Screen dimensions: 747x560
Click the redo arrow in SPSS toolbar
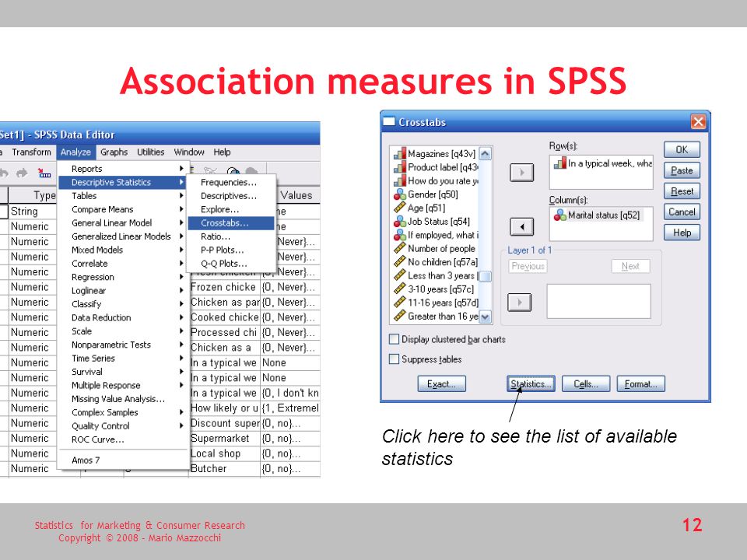click(x=22, y=173)
